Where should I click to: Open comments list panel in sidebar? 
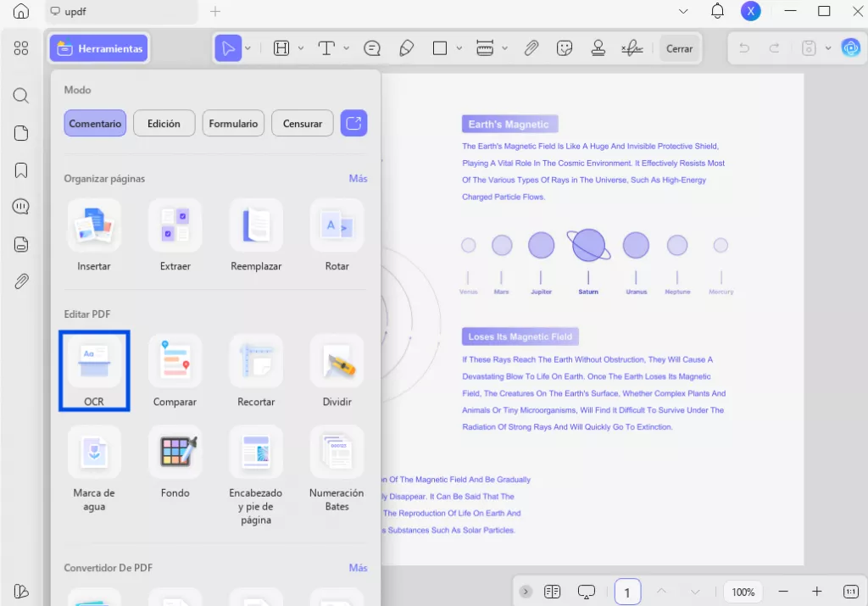pos(21,207)
